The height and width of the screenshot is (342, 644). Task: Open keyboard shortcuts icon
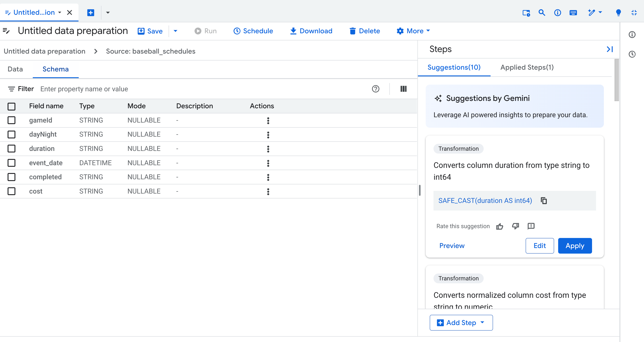[x=573, y=13]
